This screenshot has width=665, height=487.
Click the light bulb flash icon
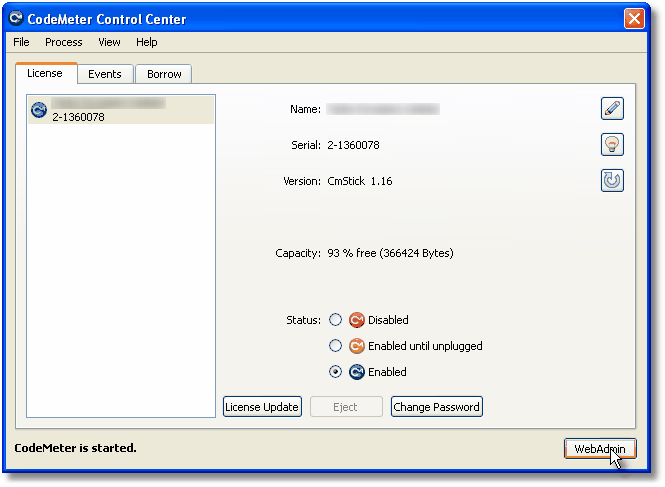pos(612,145)
